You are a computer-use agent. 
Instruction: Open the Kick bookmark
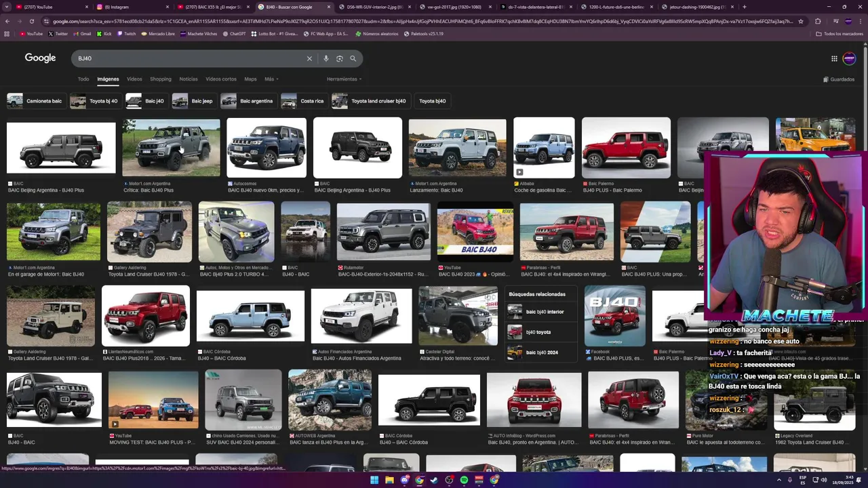tap(104, 33)
